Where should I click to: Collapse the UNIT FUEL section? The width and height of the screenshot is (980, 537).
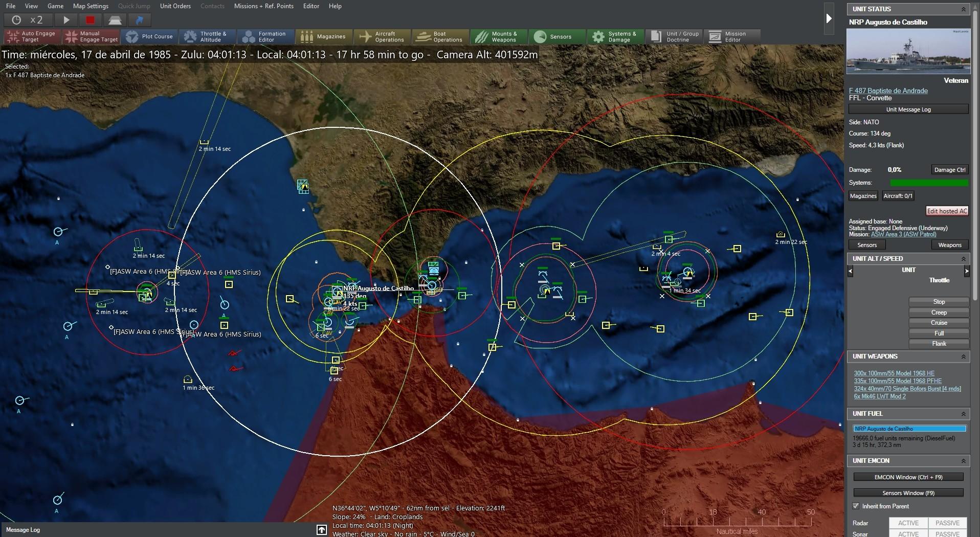[965, 413]
